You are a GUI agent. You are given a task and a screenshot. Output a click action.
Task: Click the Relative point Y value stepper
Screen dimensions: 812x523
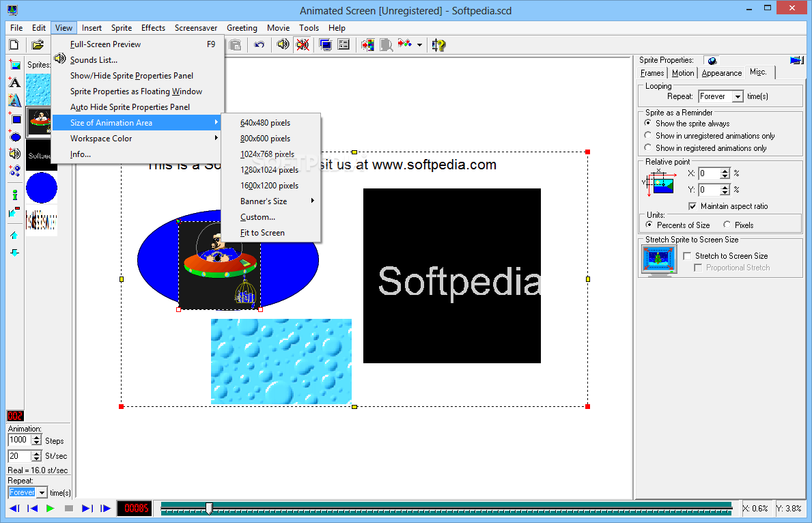coord(725,190)
